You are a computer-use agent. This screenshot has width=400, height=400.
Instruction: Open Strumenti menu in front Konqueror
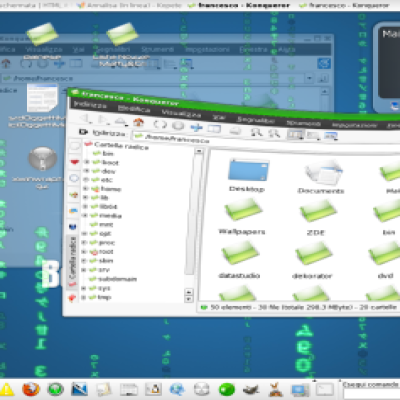[304, 123]
